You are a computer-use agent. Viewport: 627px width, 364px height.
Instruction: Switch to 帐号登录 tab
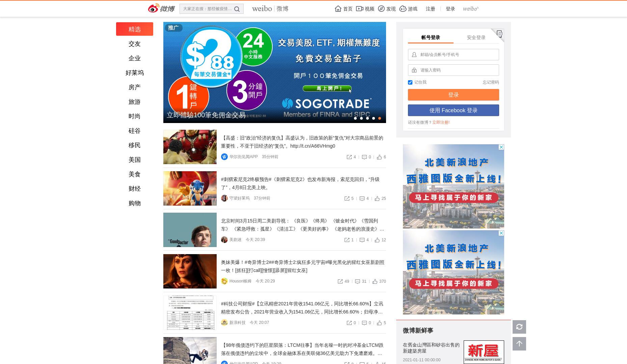[x=431, y=37]
